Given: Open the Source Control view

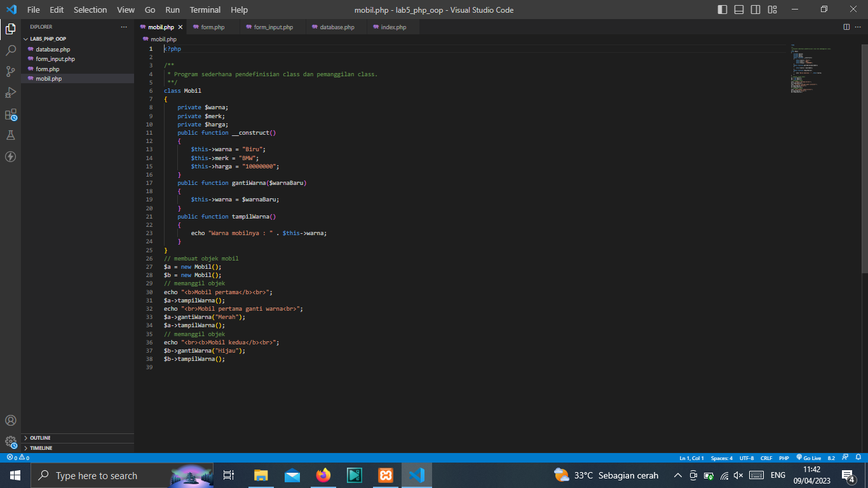Looking at the screenshot, I should click(x=10, y=71).
